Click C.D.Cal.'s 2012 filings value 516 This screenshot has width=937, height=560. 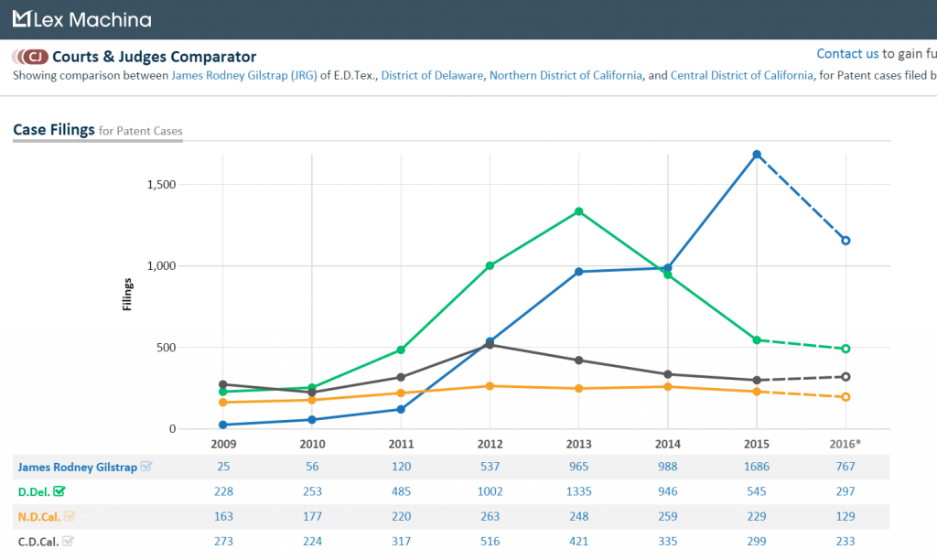tap(490, 541)
